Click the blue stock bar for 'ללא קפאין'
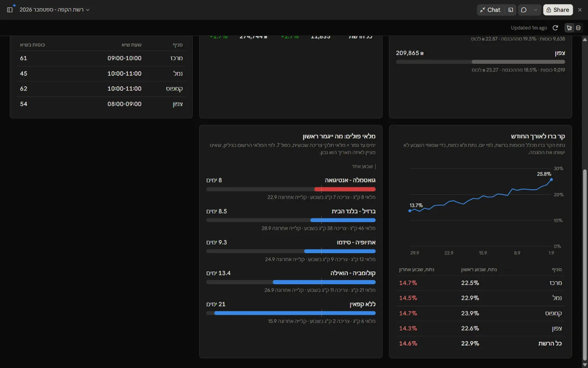Image resolution: width=588 pixels, height=368 pixels. click(295, 313)
